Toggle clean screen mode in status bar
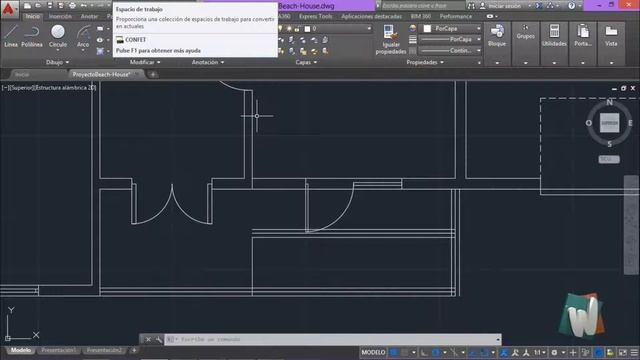This screenshot has height=360, width=640. tap(623, 352)
